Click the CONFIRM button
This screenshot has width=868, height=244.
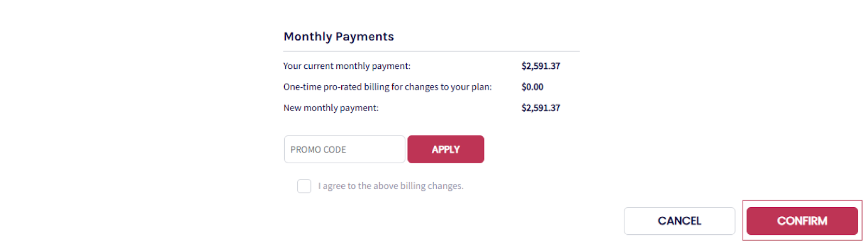point(802,221)
